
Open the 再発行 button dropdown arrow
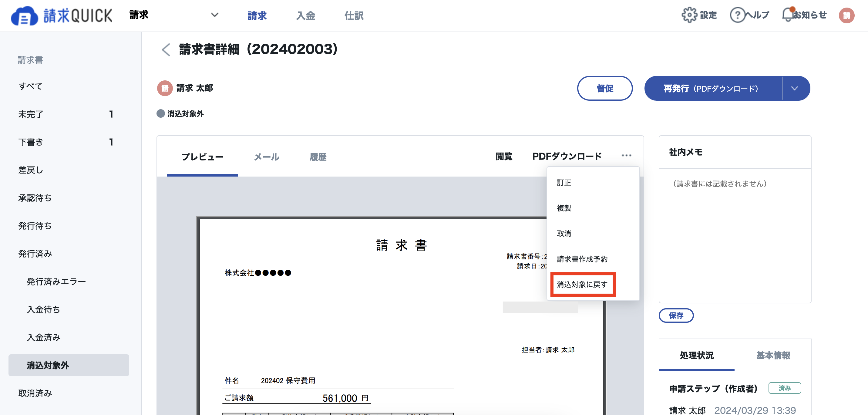(x=795, y=88)
